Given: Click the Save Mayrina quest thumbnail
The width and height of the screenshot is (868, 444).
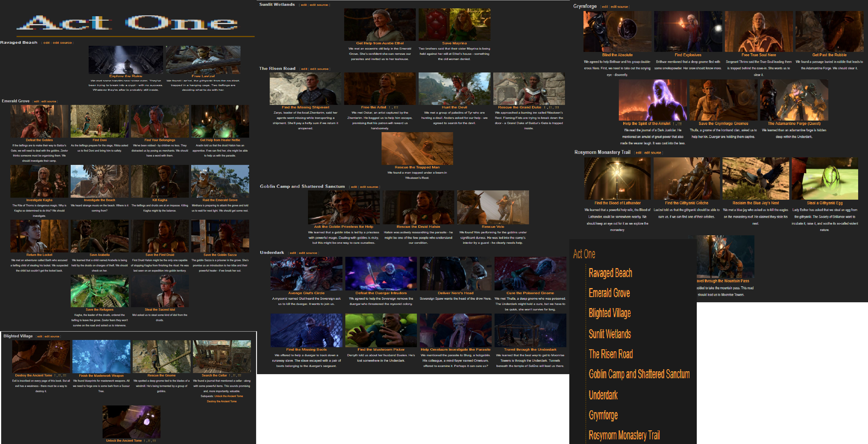Looking at the screenshot, I should pyautogui.click(x=455, y=25).
